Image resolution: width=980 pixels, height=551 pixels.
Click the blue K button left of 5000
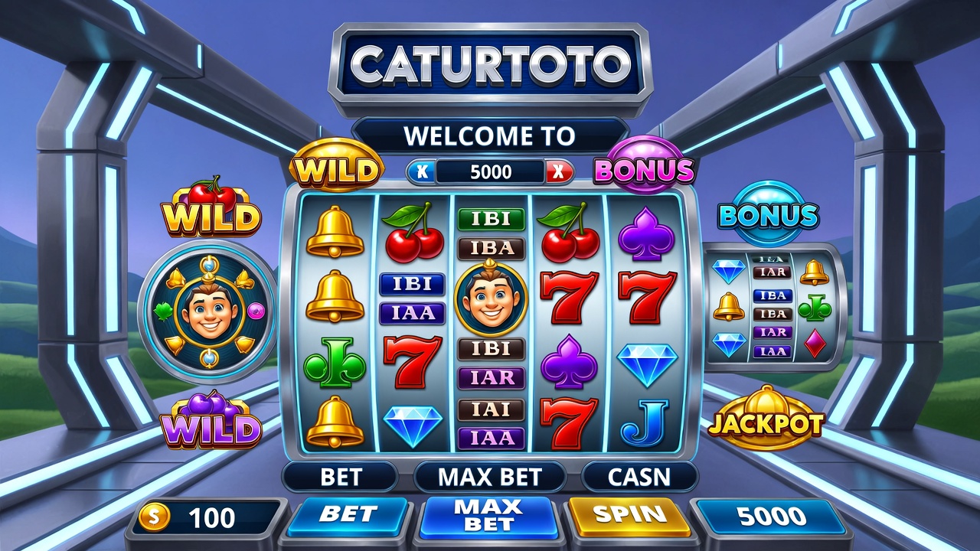[422, 172]
